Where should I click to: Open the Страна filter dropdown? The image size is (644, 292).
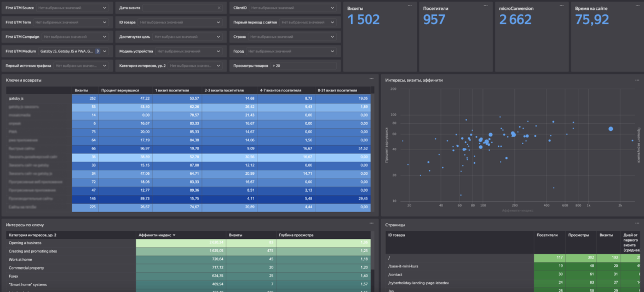(332, 37)
